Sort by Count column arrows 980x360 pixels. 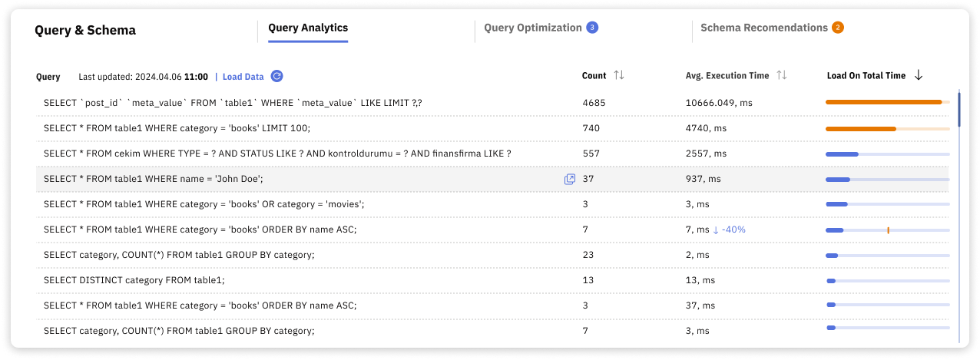tap(619, 75)
